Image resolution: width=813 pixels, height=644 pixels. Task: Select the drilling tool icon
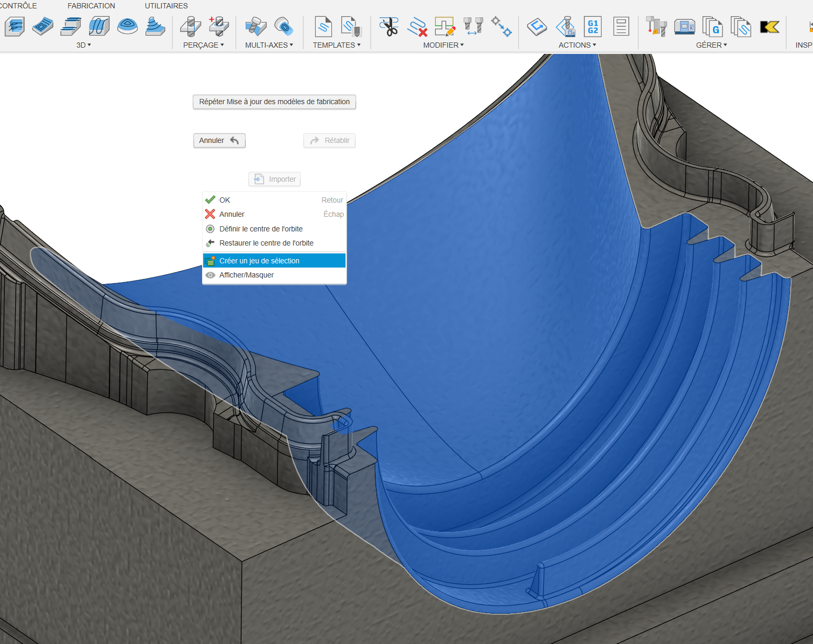(191, 26)
